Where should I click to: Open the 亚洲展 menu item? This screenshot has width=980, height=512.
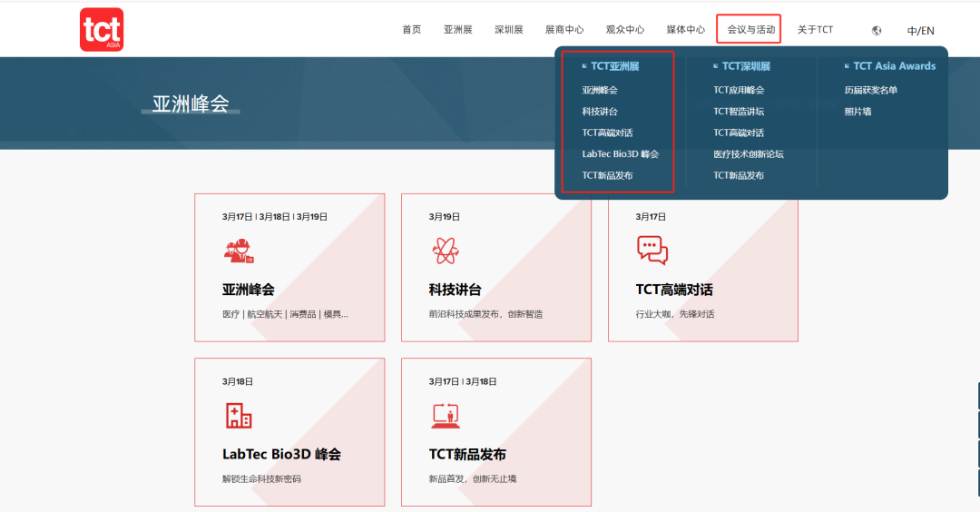coord(457,29)
